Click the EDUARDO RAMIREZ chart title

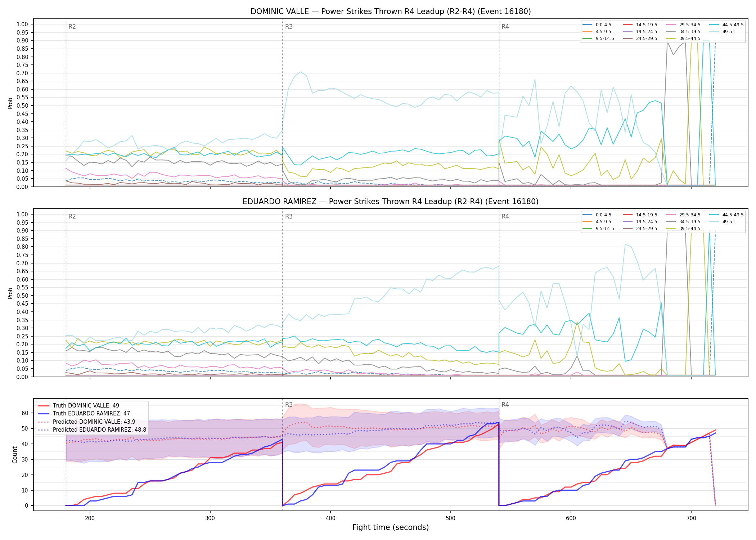coord(391,202)
